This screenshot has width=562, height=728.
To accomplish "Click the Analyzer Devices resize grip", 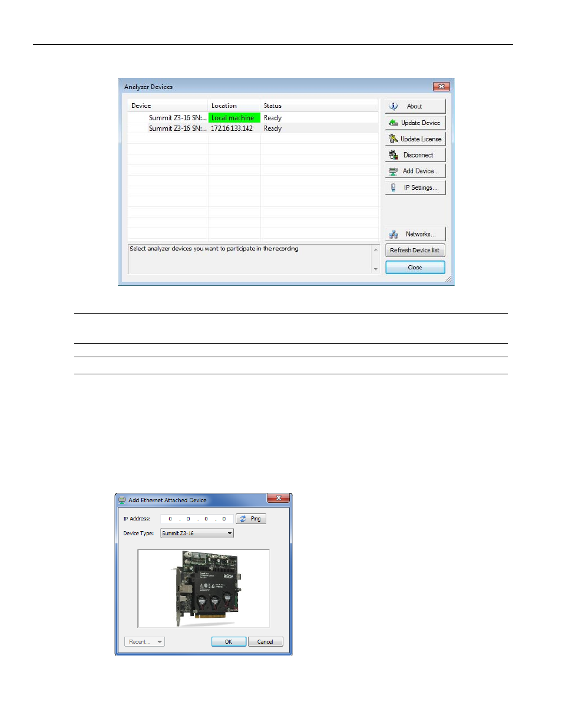I will (449, 280).
